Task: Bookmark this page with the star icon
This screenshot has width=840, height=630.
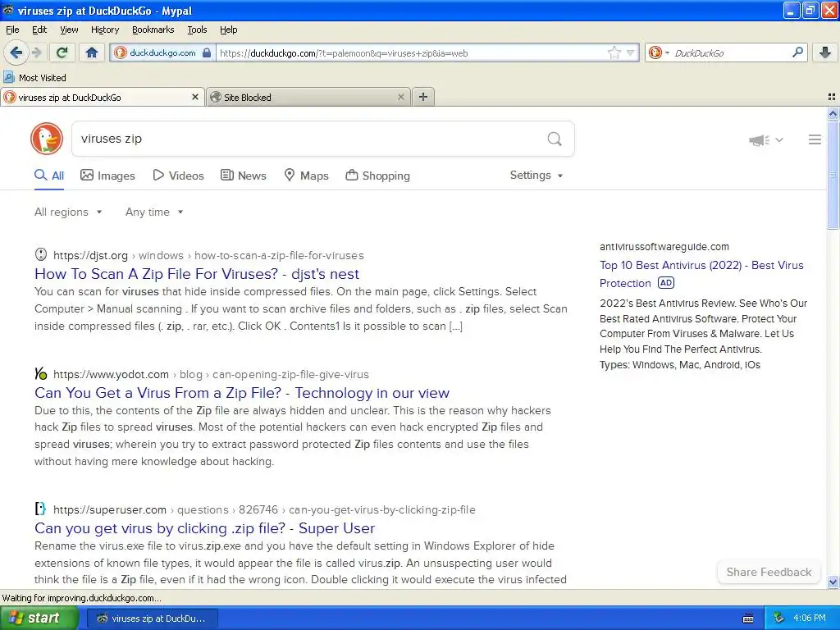Action: [614, 53]
